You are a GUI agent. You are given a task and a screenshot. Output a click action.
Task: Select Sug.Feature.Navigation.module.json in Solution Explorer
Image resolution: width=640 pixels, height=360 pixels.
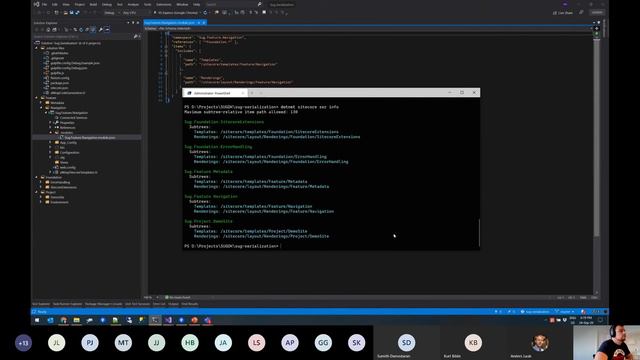(x=89, y=138)
